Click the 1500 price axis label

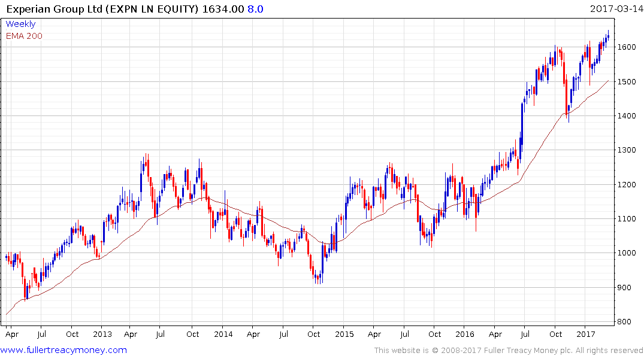tap(627, 81)
